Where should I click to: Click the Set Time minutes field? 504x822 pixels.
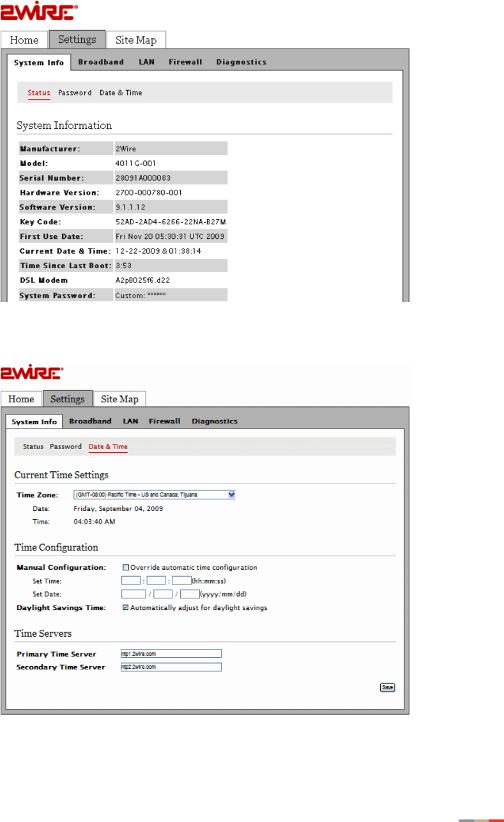[x=156, y=581]
